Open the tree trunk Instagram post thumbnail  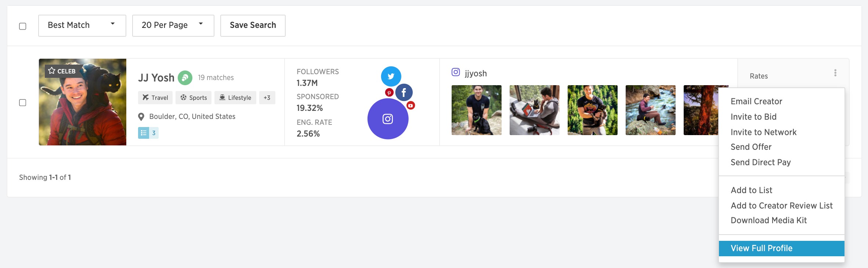click(701, 110)
